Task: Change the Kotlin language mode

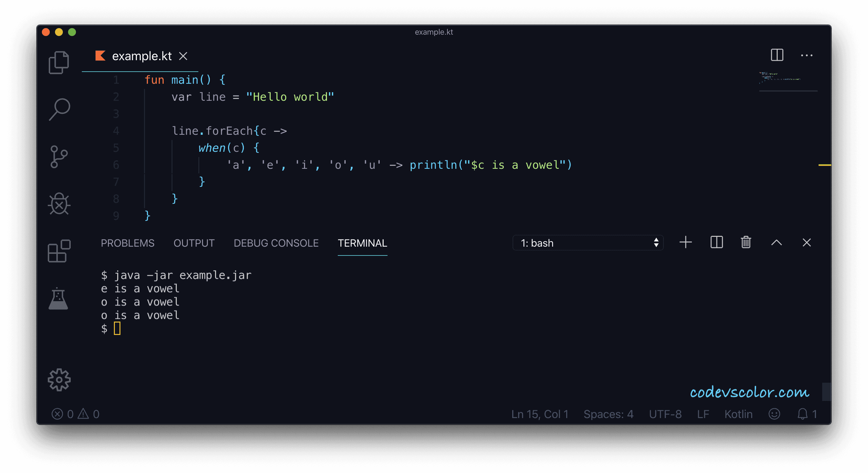Action: (738, 414)
